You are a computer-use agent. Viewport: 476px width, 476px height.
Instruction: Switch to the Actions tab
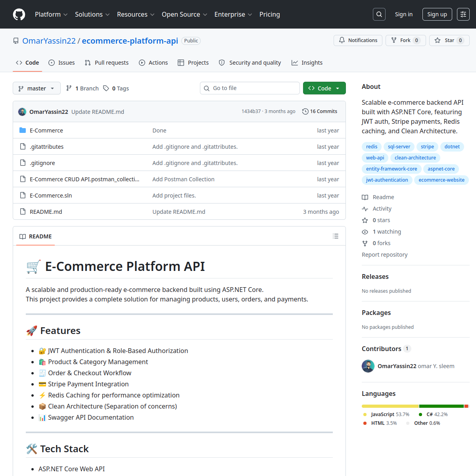154,63
